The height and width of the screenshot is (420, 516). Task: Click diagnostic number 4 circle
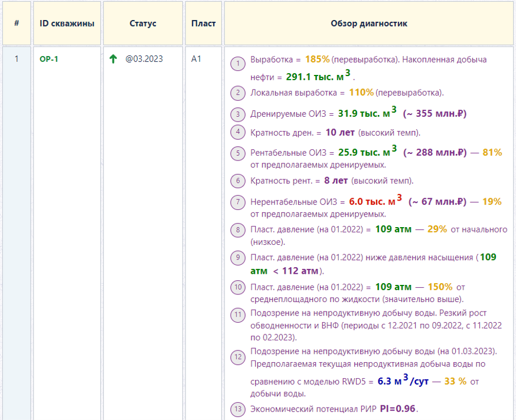pyautogui.click(x=237, y=132)
